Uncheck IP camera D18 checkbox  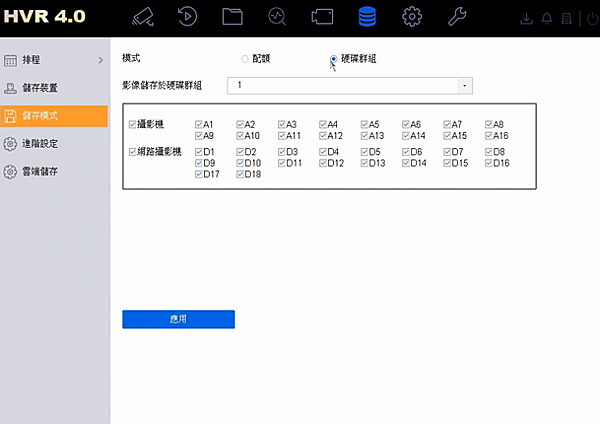(x=240, y=174)
